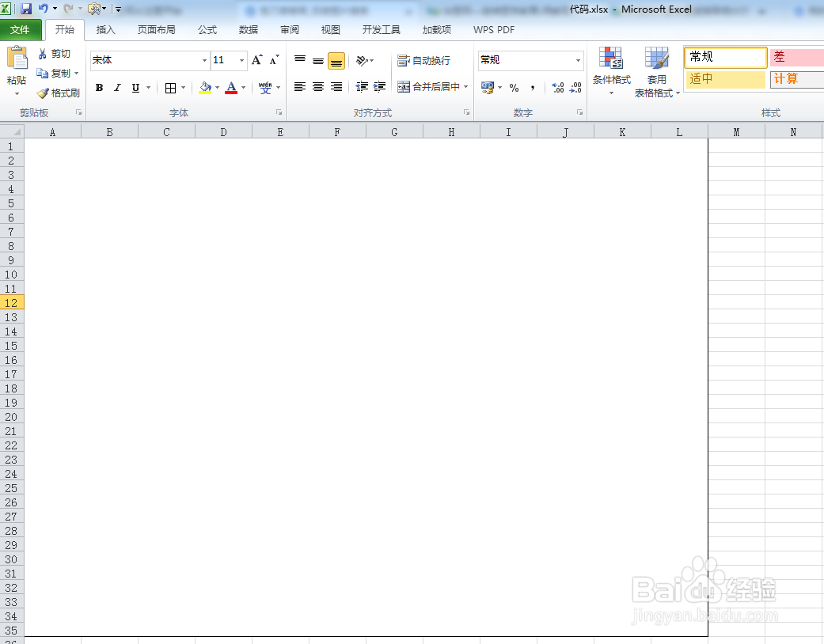
Task: Expand font color palette arrow
Action: 243,88
